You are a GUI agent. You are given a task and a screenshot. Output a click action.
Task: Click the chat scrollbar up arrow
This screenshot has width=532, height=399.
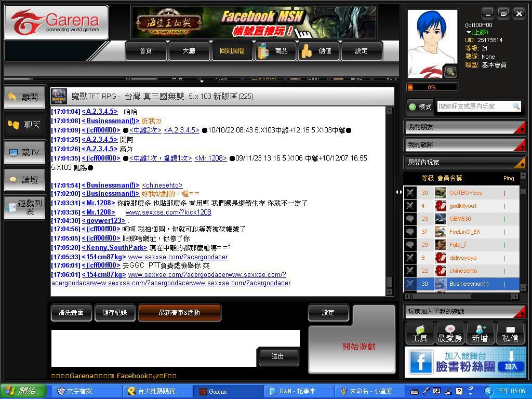click(x=390, y=111)
